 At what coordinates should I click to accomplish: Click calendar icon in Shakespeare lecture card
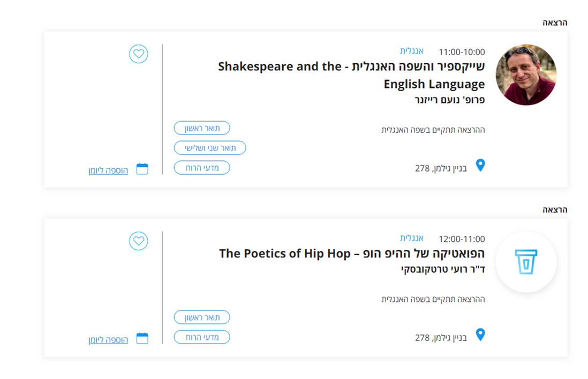[x=142, y=169]
